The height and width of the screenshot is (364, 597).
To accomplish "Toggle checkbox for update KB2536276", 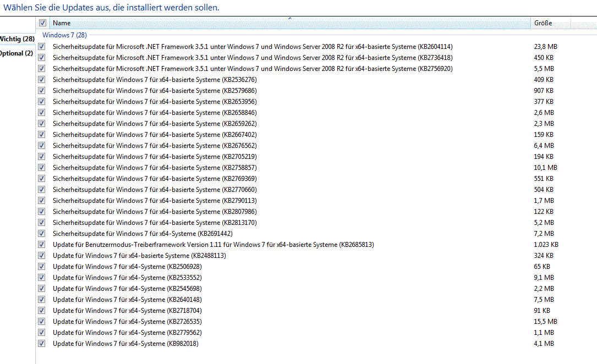I will pos(42,80).
